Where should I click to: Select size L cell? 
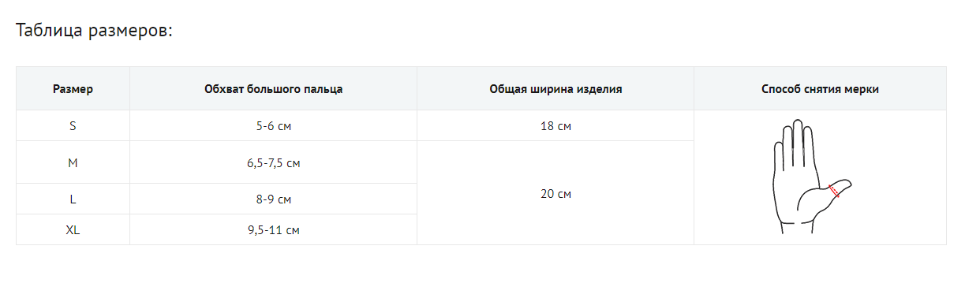[x=73, y=199]
